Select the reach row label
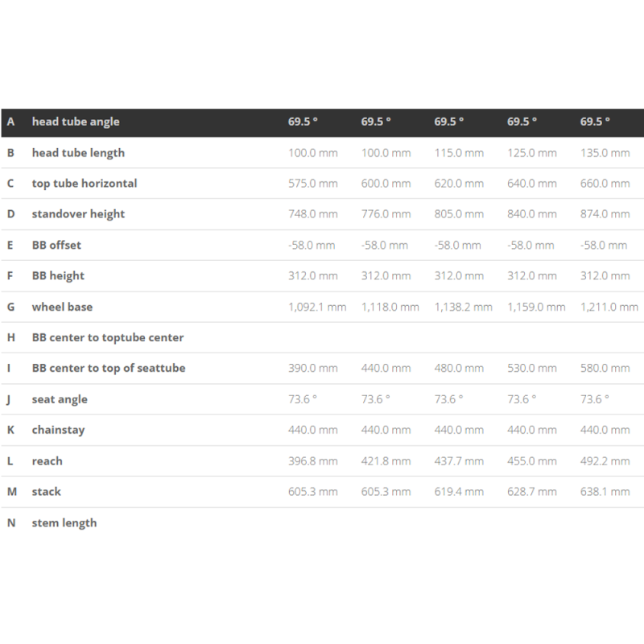Image resolution: width=644 pixels, height=644 pixels. point(47,461)
